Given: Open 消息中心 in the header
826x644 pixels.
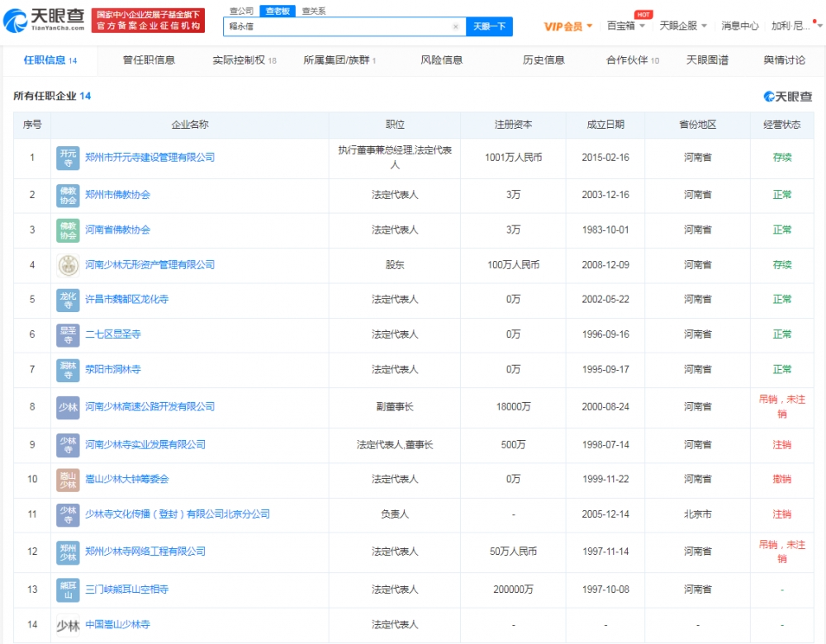Looking at the screenshot, I should pos(740,26).
